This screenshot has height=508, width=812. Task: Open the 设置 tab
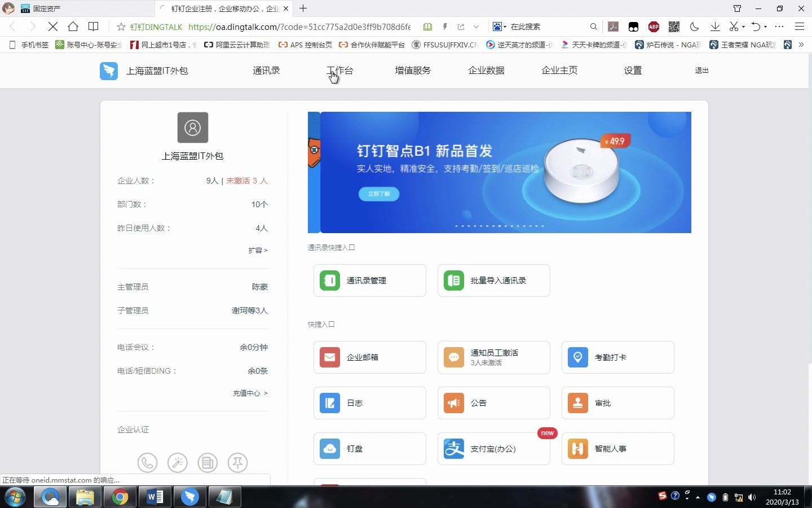coord(633,71)
